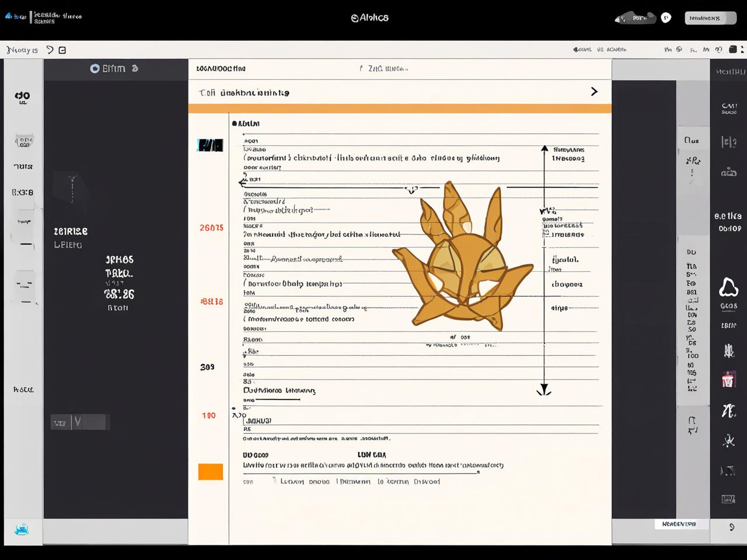This screenshot has height=560, width=747.
Task: Click the red number '28818' in the document margin
Action: [211, 302]
